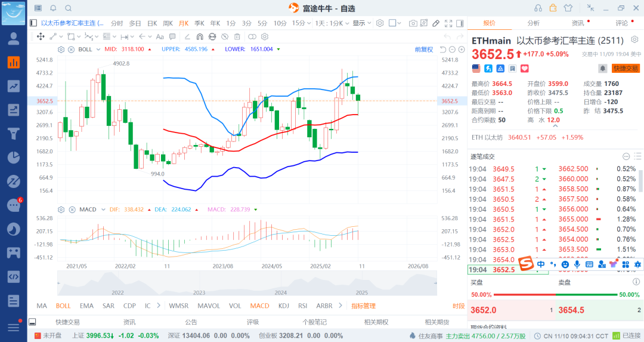Select the 周K period tab

click(x=167, y=23)
